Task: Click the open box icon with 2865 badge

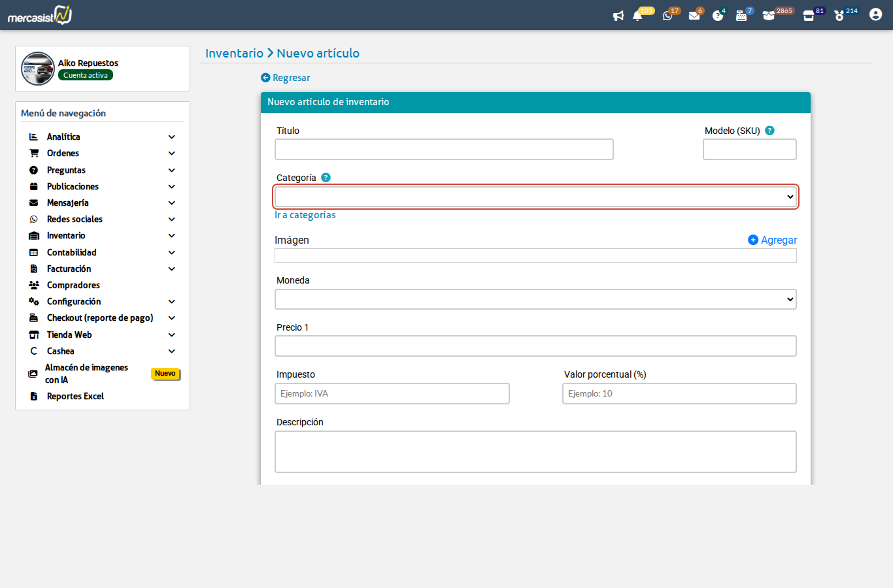Action: click(x=769, y=16)
